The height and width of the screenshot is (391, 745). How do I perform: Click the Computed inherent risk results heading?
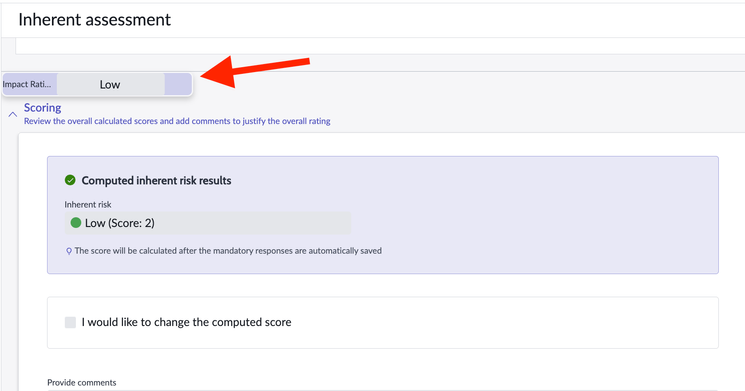[156, 181]
